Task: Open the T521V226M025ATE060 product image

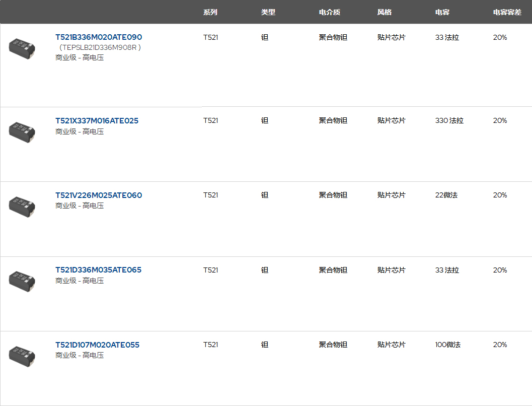Action: point(22,205)
